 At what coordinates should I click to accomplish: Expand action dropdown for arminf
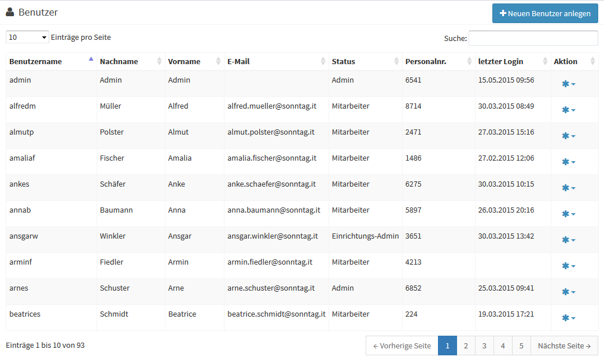568,266
